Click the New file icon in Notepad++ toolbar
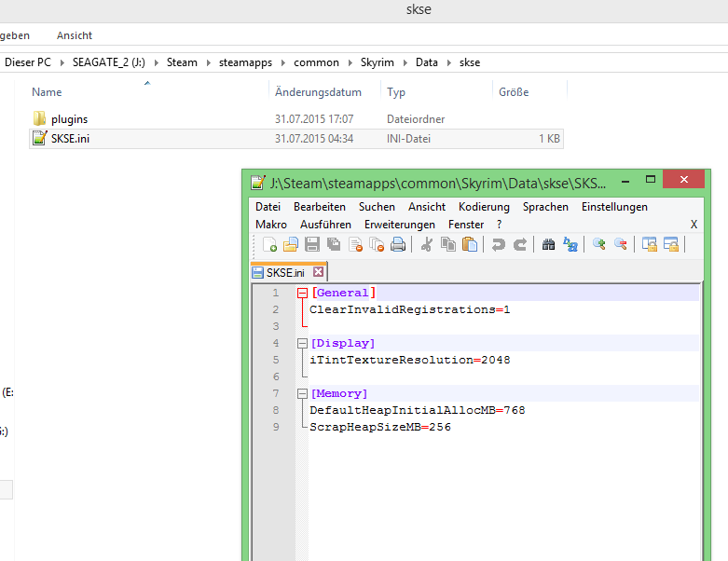Viewport: 728px width, 561px height. point(269,244)
